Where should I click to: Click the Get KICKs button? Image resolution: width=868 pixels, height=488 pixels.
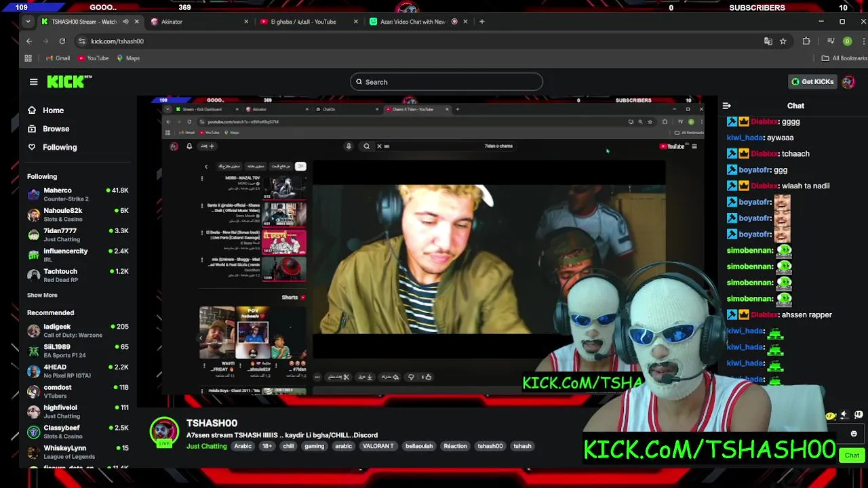[812, 82]
